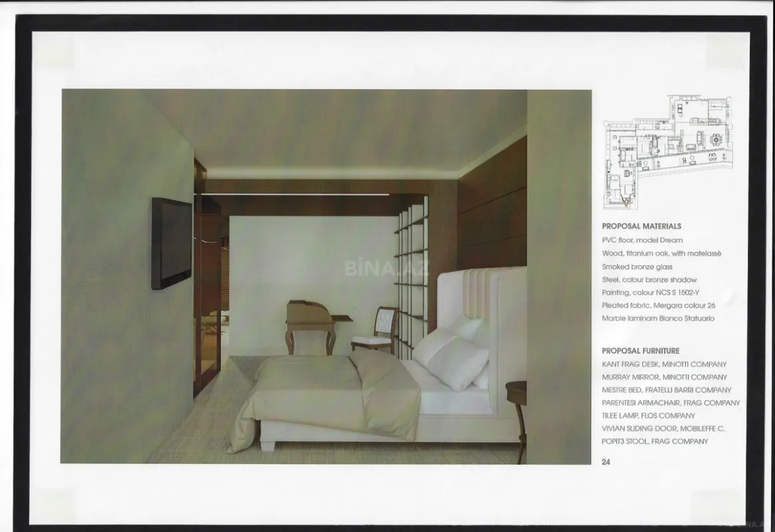
Task: Click the bathtub area in the floor plan
Action: click(x=615, y=178)
